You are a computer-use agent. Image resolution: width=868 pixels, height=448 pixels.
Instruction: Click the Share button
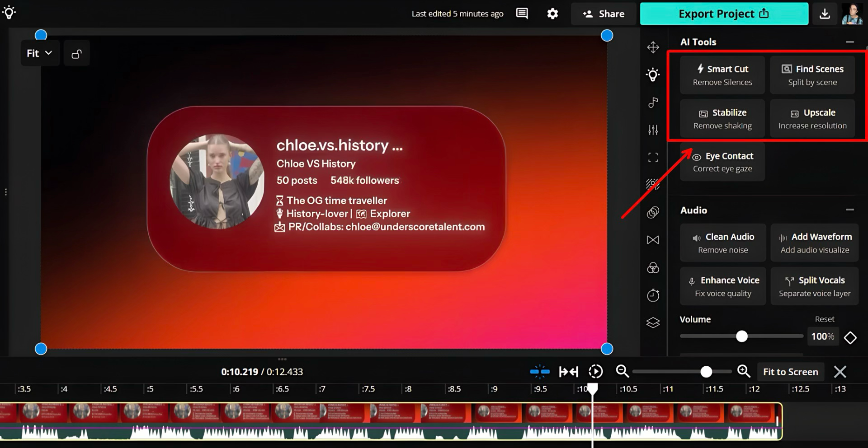pyautogui.click(x=604, y=14)
